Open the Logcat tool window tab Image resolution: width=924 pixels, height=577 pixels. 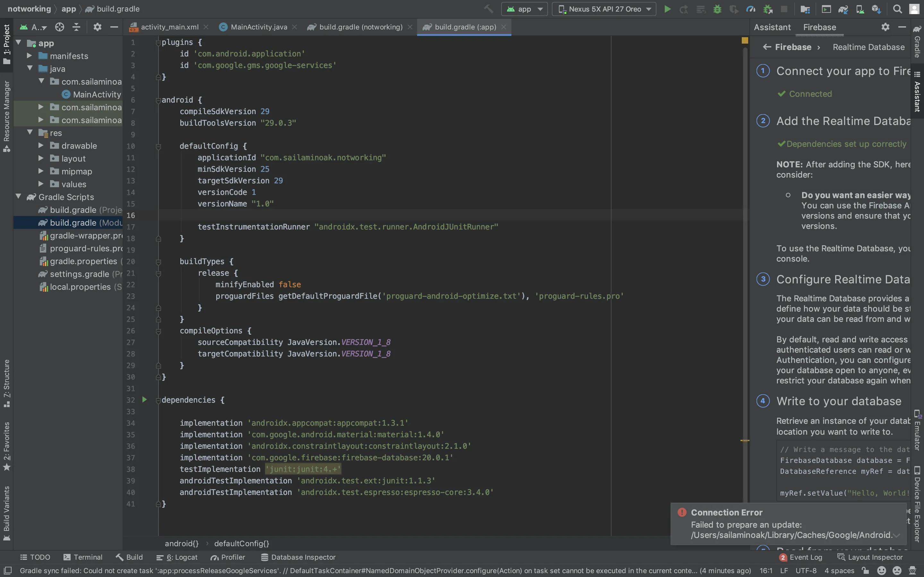(177, 557)
